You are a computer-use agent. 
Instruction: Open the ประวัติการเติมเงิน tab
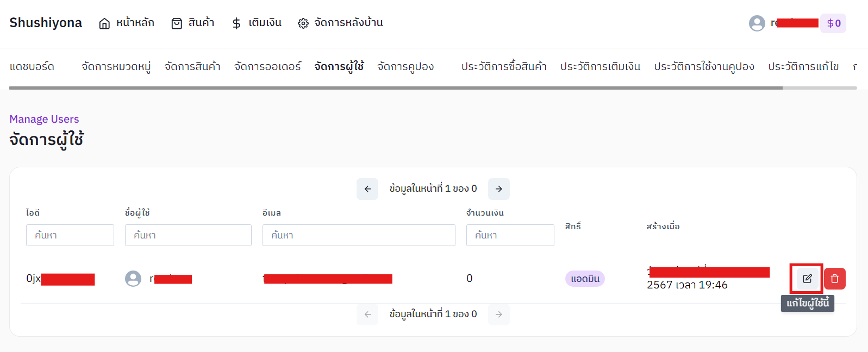point(600,66)
